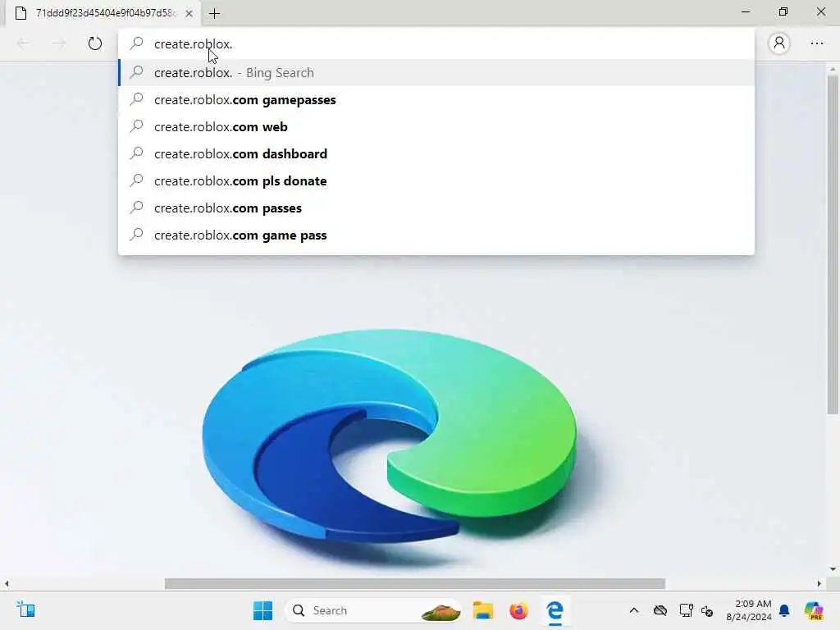Image resolution: width=840 pixels, height=630 pixels.
Task: Click the Edge icon in taskbar
Action: (x=555, y=610)
